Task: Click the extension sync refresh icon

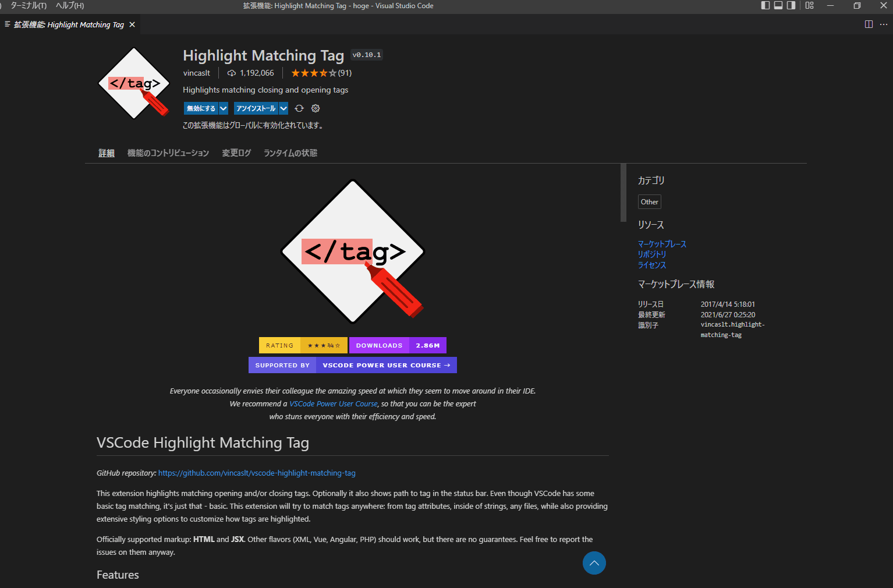Action: pos(299,108)
